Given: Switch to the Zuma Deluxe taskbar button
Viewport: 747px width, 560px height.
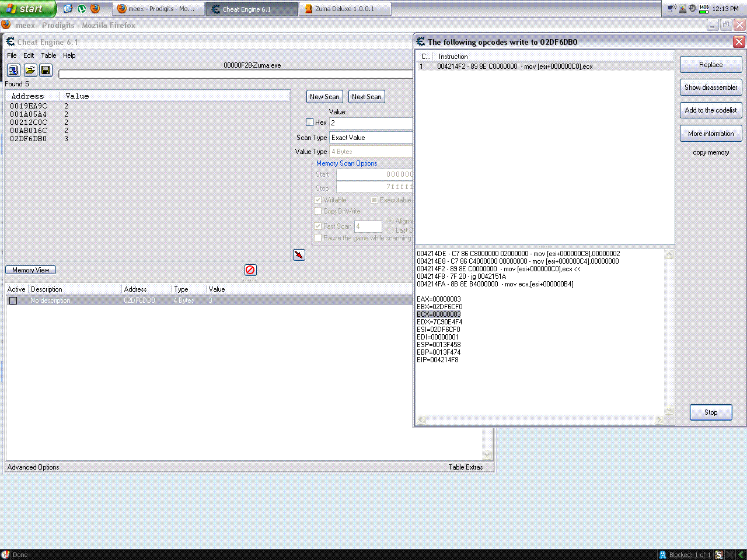Looking at the screenshot, I should pos(345,9).
